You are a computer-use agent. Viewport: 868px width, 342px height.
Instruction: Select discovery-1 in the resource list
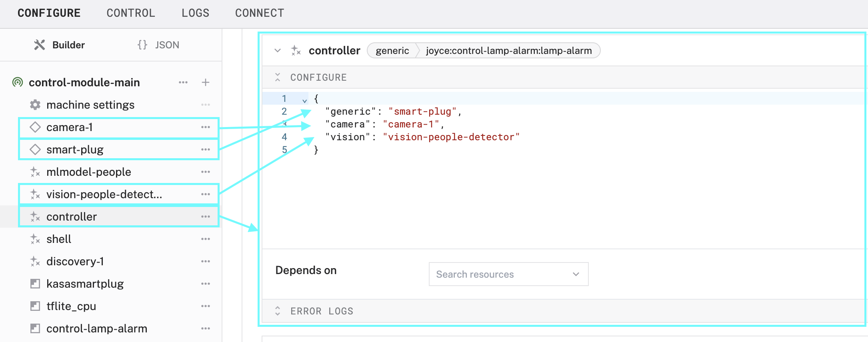click(x=75, y=261)
